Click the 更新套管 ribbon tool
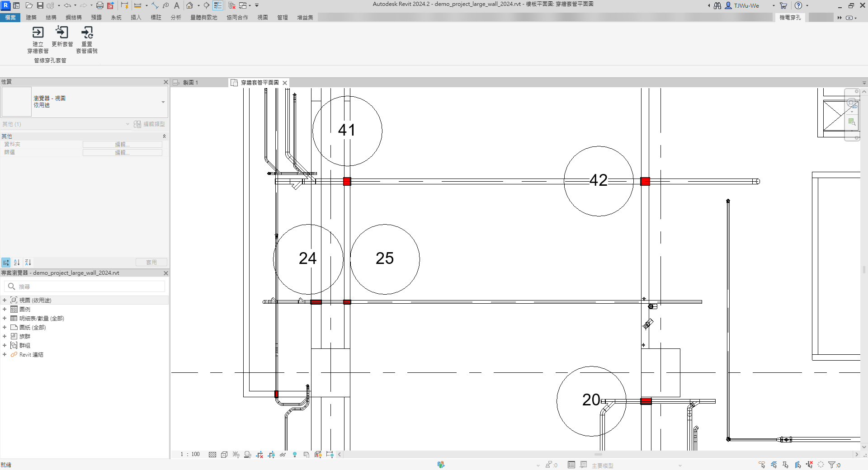This screenshot has width=868, height=470. (x=62, y=37)
